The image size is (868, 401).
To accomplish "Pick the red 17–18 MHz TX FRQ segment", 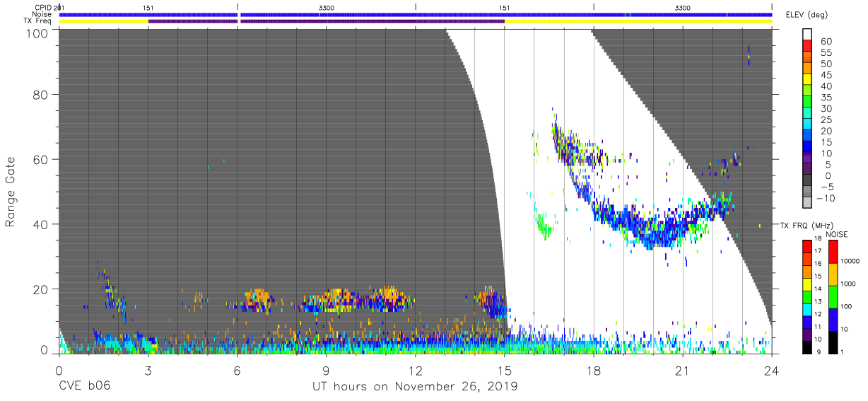I will pyautogui.click(x=809, y=246).
